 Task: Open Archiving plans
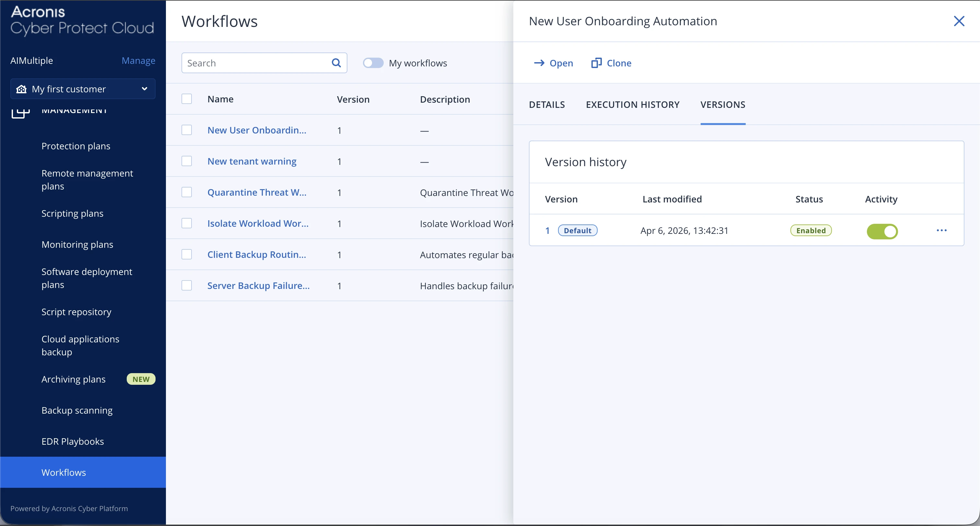(74, 379)
